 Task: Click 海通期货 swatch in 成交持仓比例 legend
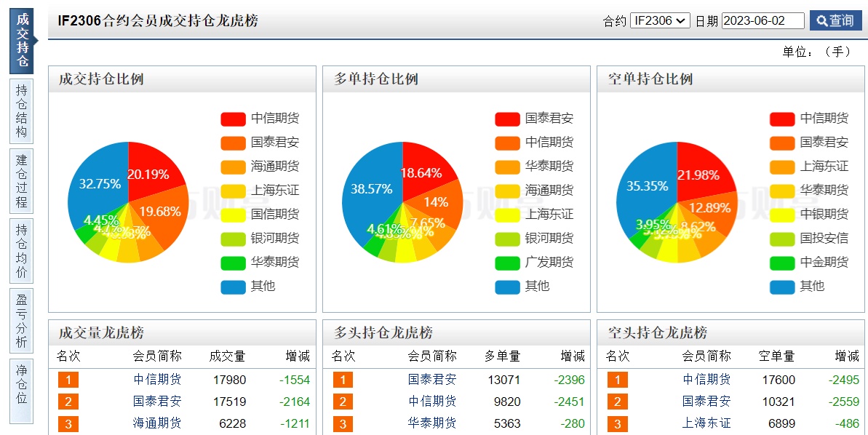point(233,167)
